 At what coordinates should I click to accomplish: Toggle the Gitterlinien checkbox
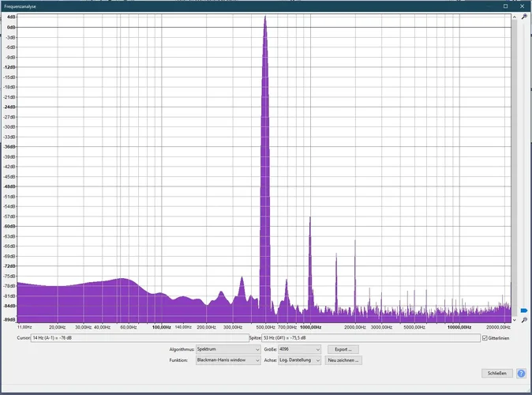coord(485,338)
